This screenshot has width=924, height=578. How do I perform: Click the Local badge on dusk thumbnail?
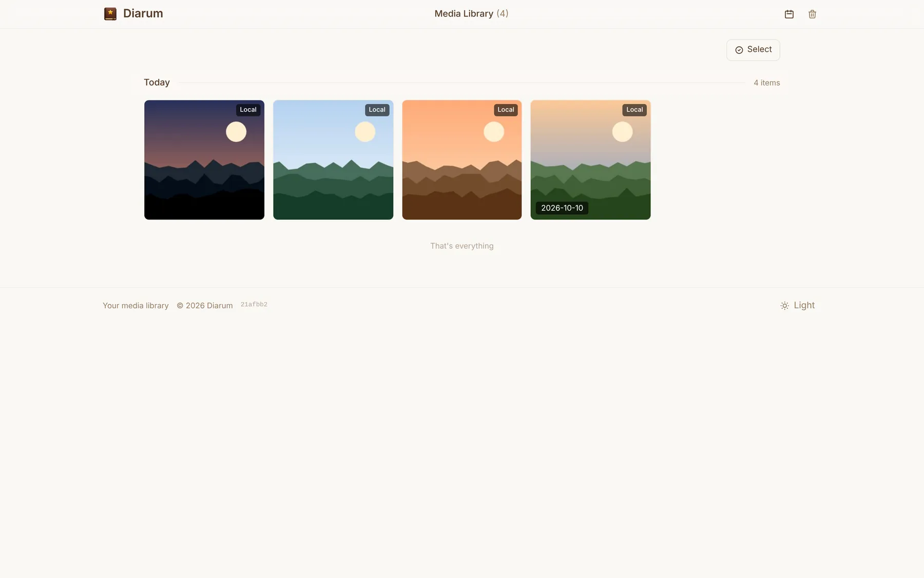[x=248, y=110]
